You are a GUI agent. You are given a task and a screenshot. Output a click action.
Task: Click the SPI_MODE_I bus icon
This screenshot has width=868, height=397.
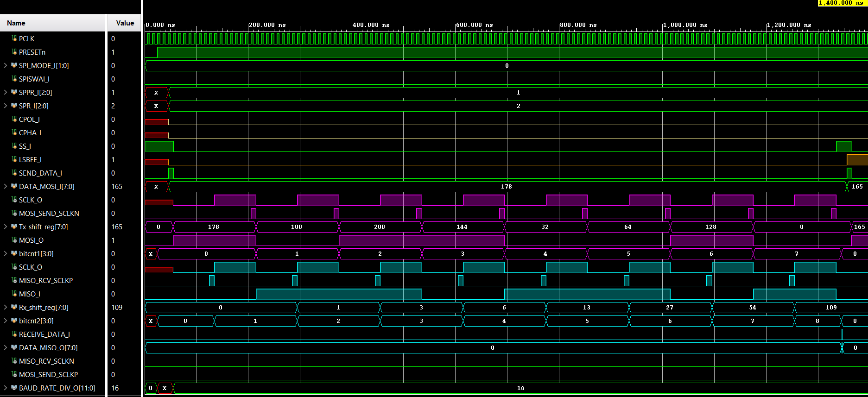(x=14, y=66)
